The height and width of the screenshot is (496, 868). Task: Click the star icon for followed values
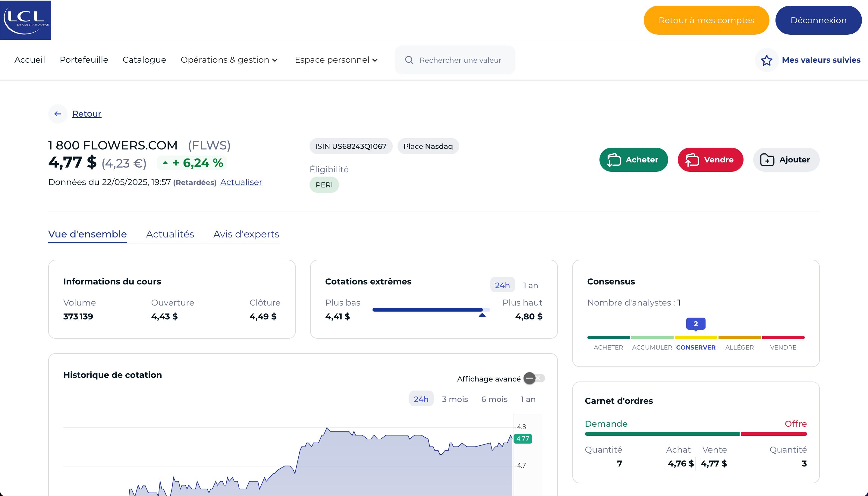coord(766,60)
